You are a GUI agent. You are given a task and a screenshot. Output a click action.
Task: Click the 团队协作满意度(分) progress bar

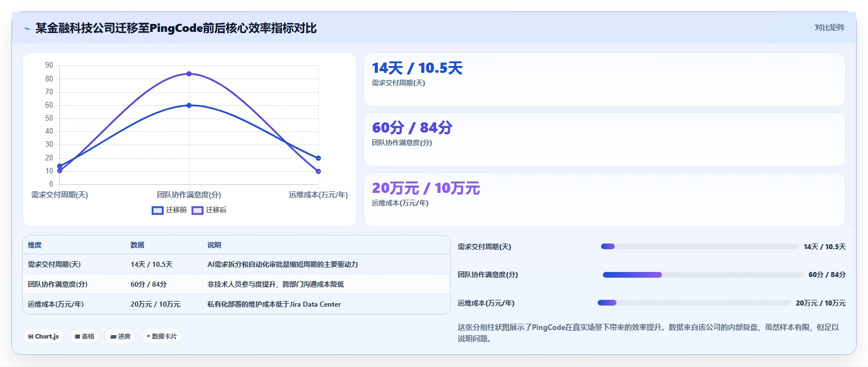pyautogui.click(x=704, y=275)
